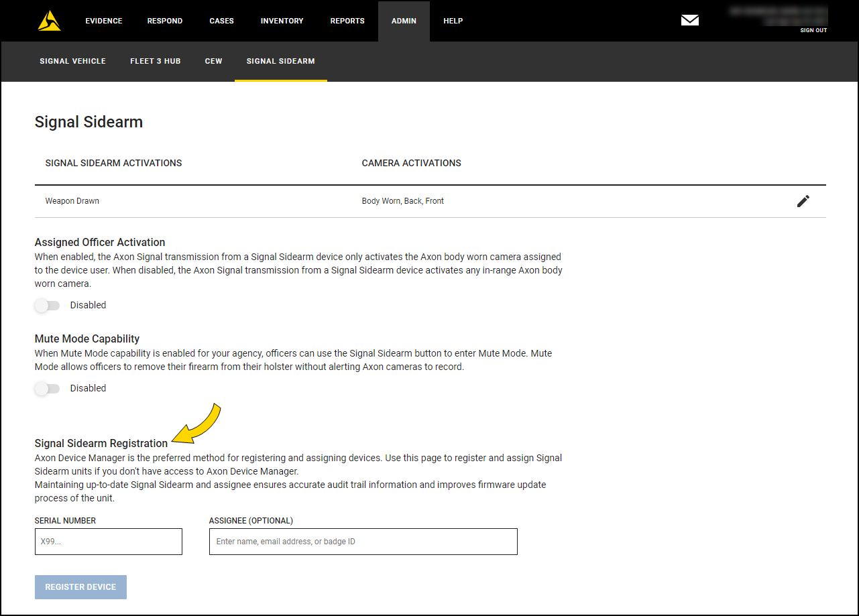Open the CEW tab
The image size is (859, 616).
pos(213,61)
